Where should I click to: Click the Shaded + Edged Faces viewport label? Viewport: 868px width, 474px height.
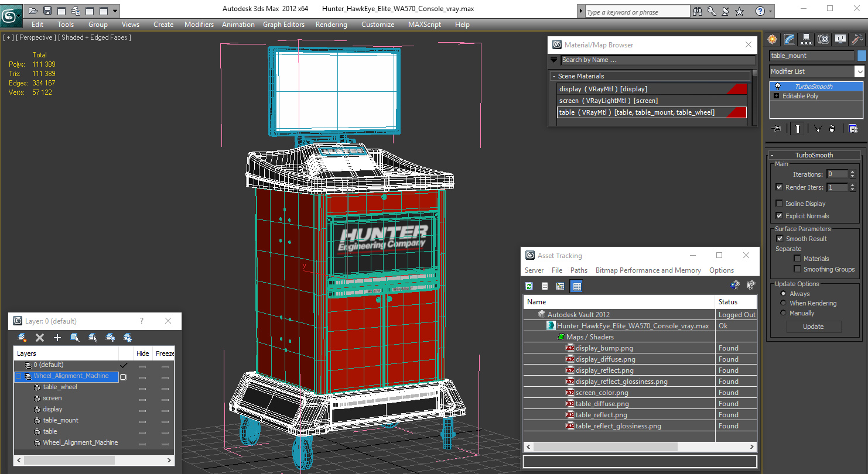(x=96, y=37)
